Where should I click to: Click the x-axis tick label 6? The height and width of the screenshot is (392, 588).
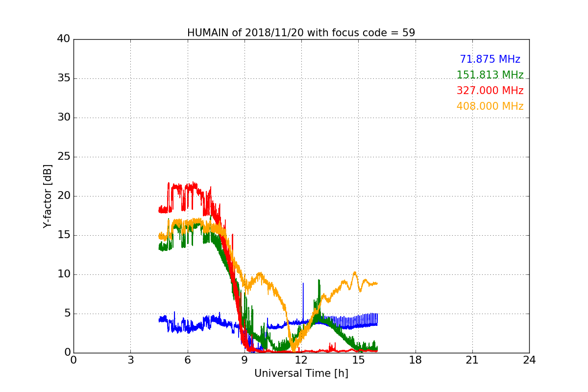point(187,360)
